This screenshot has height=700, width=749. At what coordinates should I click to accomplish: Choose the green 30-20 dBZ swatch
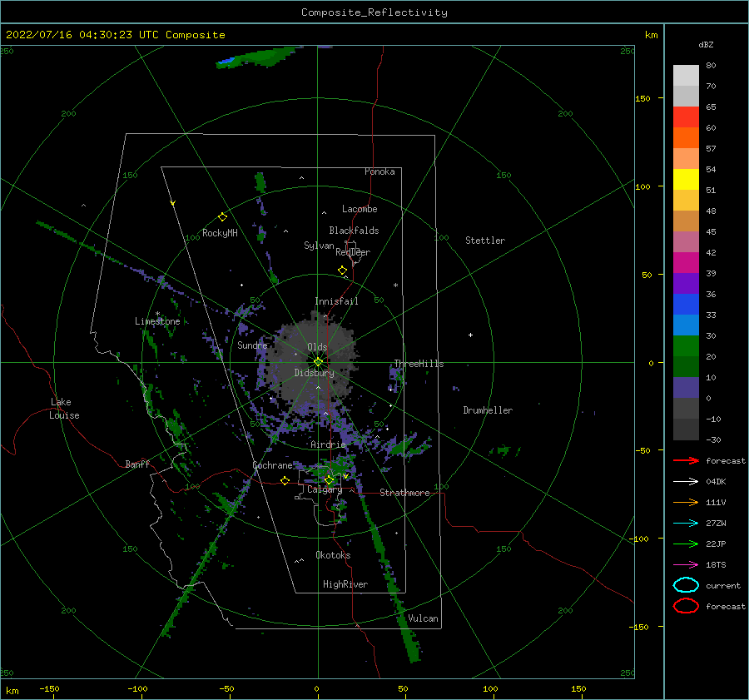tap(686, 346)
